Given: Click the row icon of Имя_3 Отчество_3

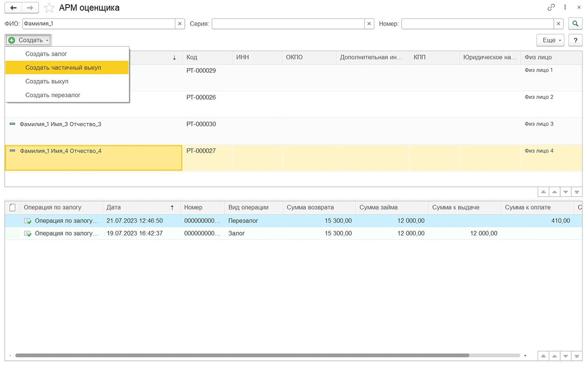Looking at the screenshot, I should coord(12,124).
